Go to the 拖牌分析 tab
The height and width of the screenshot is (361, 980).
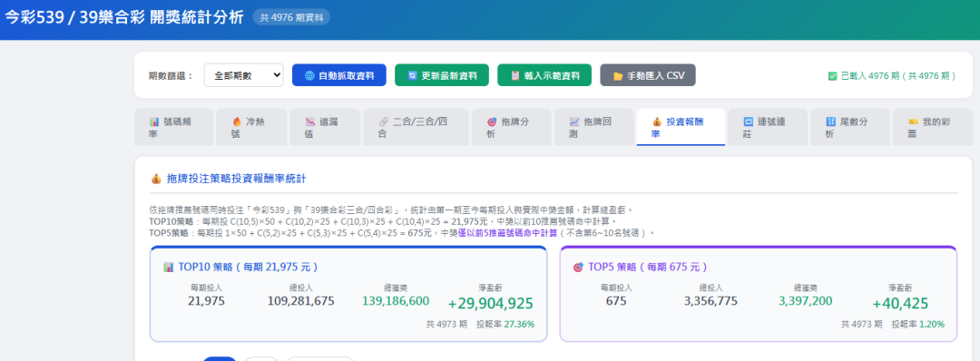click(x=511, y=127)
